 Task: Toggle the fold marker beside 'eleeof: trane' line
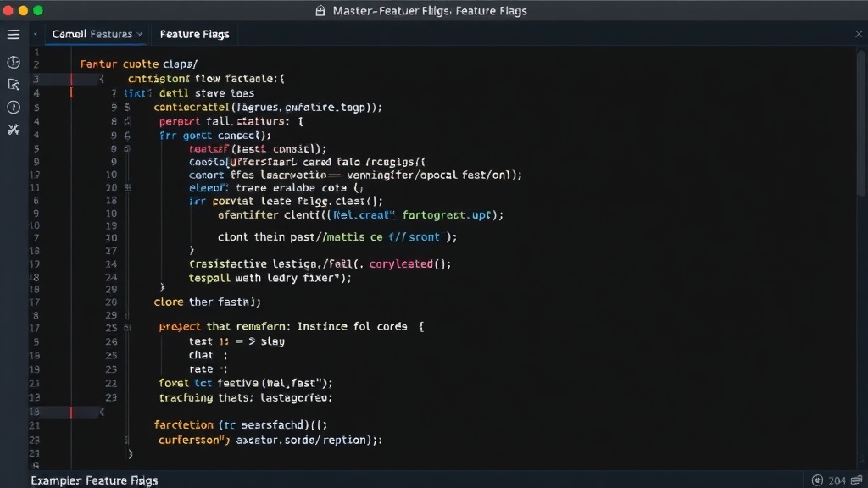tap(127, 188)
